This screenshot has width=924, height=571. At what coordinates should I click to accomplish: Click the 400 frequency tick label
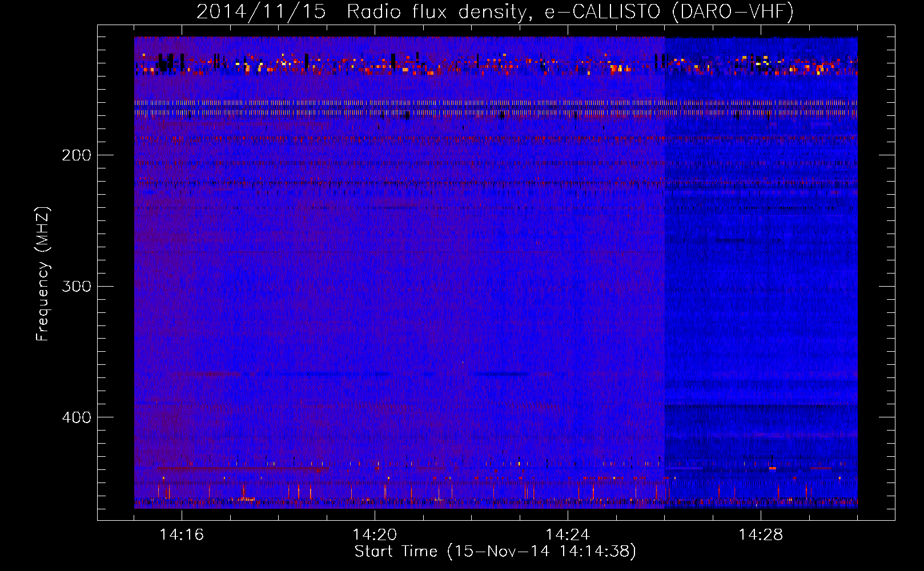point(76,417)
